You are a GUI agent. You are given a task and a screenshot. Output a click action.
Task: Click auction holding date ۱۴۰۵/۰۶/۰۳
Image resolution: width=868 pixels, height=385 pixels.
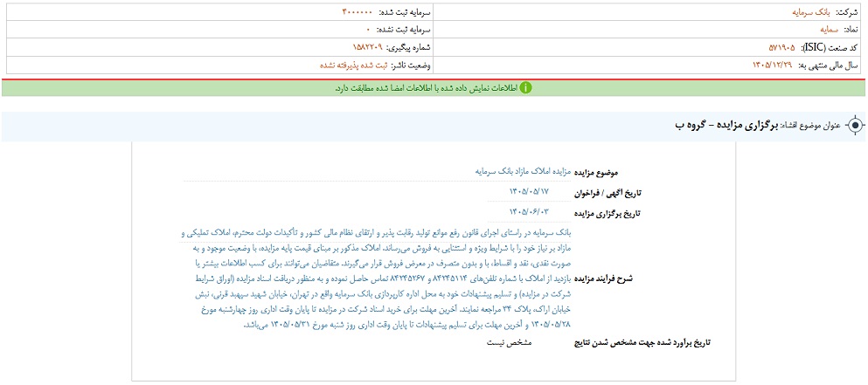[x=531, y=211]
